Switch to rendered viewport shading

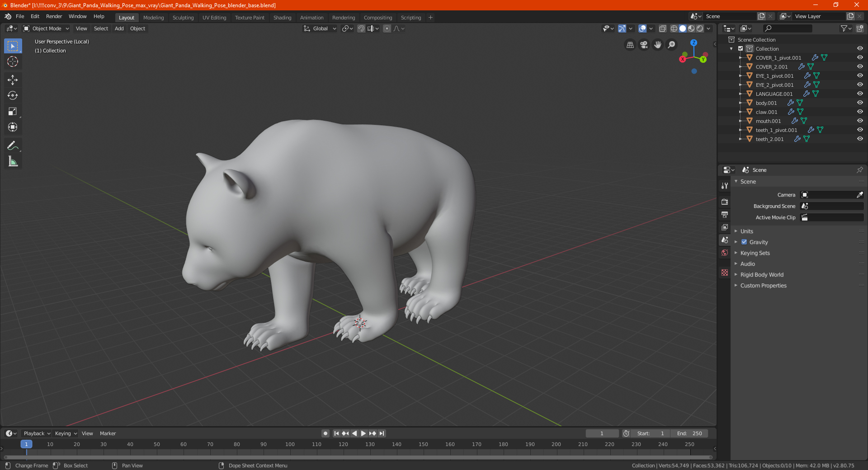click(x=700, y=28)
